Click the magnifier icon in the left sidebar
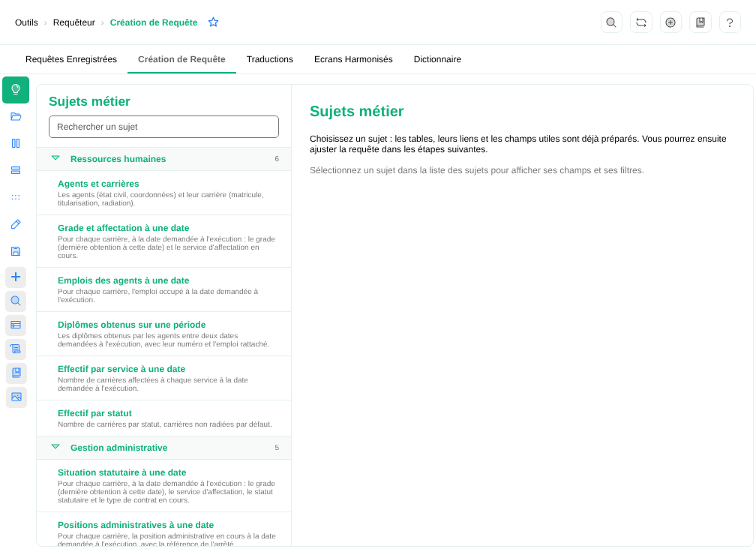 coord(16,301)
